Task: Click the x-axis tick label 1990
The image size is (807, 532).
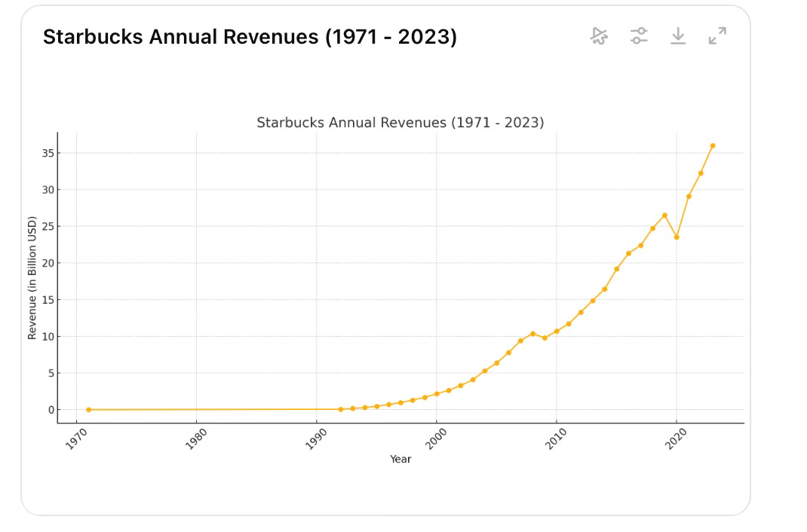Action: click(x=316, y=439)
